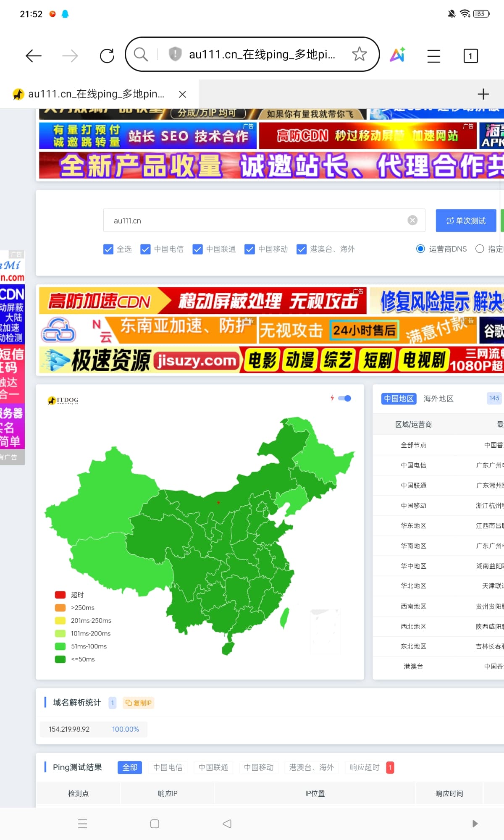This screenshot has width=504, height=840.
Task: Click the orange >250ms legend swatch
Action: [60, 608]
